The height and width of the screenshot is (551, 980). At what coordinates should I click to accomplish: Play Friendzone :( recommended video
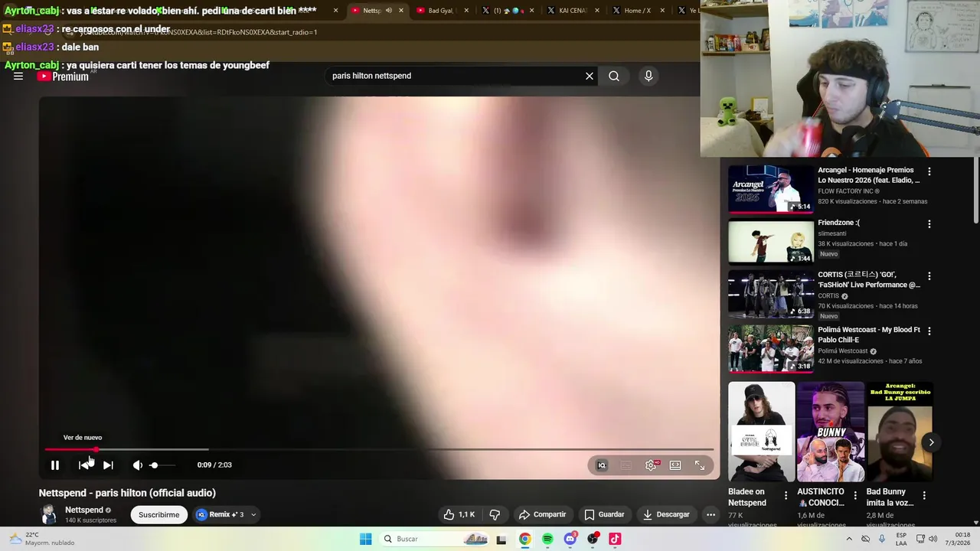coord(770,241)
